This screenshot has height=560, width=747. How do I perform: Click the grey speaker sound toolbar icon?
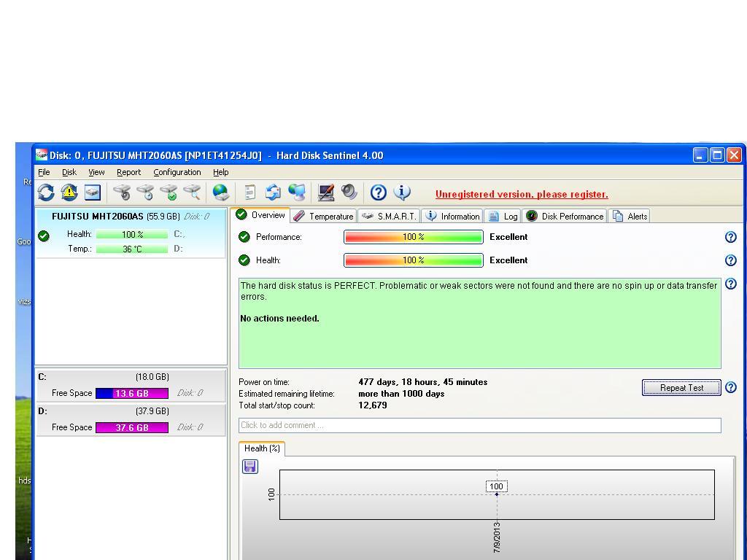click(349, 192)
